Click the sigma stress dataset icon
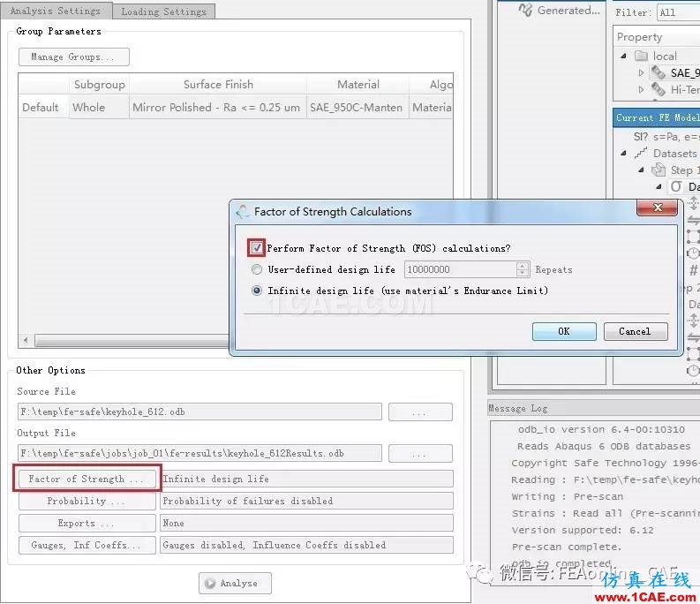The image size is (700, 604). tap(676, 186)
